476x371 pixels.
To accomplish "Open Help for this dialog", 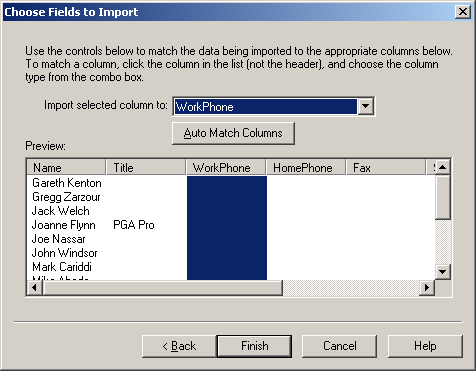I will coord(425,346).
